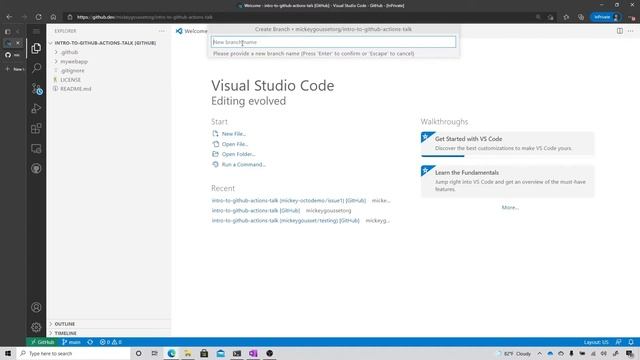Open the Extensions view icon
Image resolution: width=640 pixels, height=360 pixels.
[36, 129]
